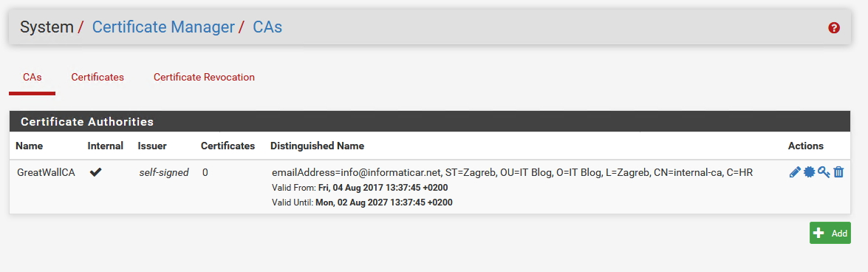Viewport: 868px width, 272px height.
Task: Click the Issuer column header
Action: pos(152,146)
